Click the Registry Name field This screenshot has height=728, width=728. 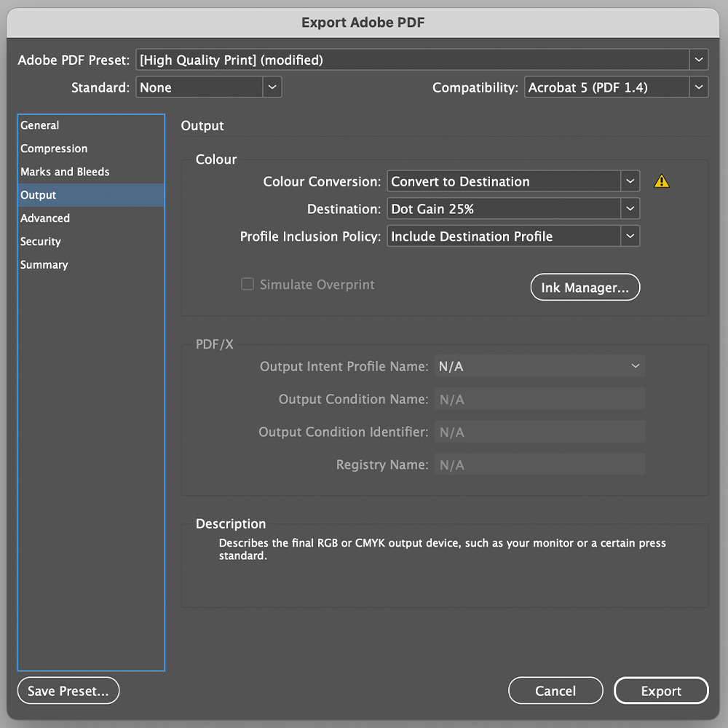[x=539, y=464]
